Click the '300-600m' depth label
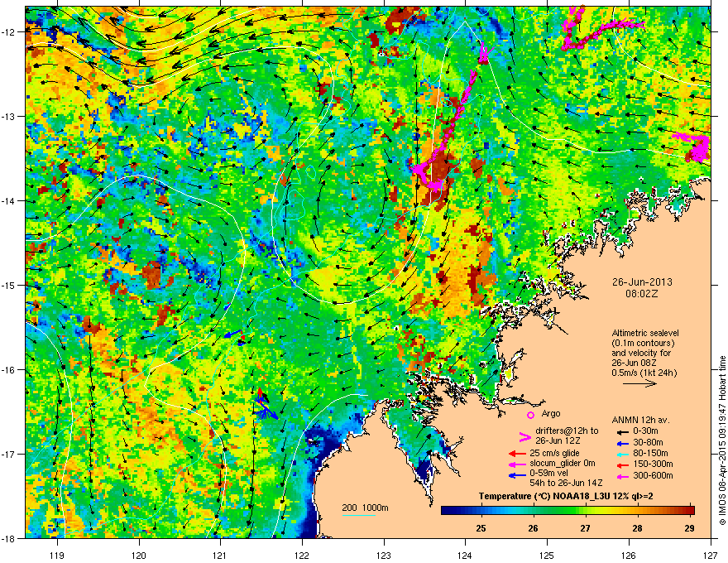The width and height of the screenshot is (728, 563). pyautogui.click(x=653, y=476)
